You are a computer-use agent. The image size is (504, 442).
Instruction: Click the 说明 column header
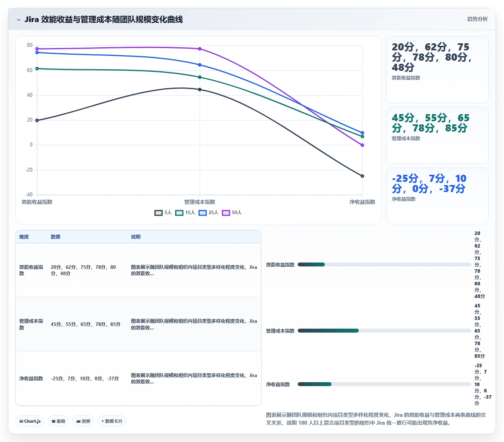click(136, 237)
